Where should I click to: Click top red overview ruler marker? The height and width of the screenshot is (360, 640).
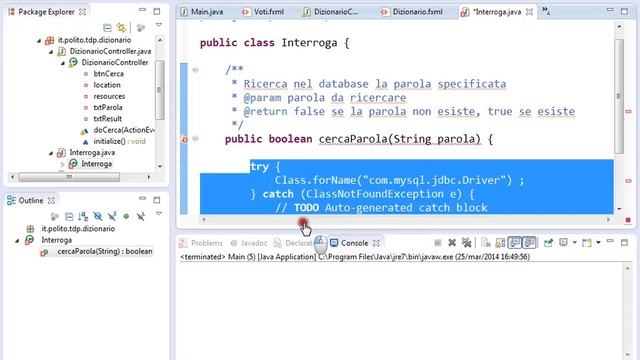click(628, 111)
